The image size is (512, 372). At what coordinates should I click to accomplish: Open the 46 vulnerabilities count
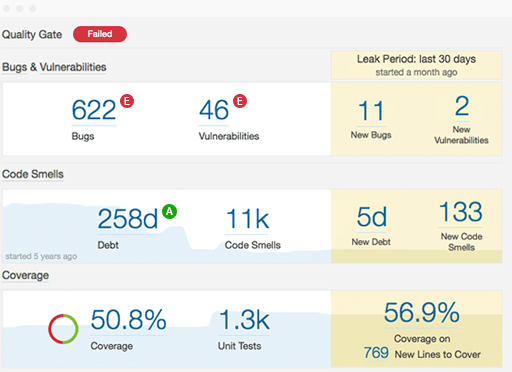[214, 110]
